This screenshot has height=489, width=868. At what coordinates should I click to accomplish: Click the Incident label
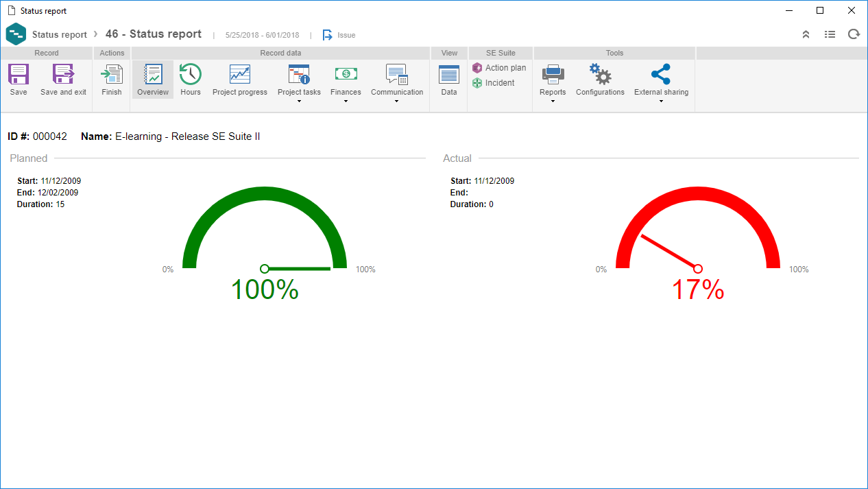[x=500, y=83]
